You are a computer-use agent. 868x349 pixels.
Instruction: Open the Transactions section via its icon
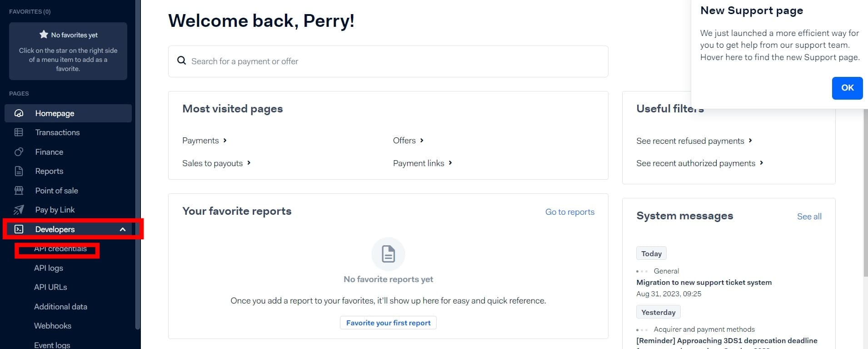tap(19, 132)
